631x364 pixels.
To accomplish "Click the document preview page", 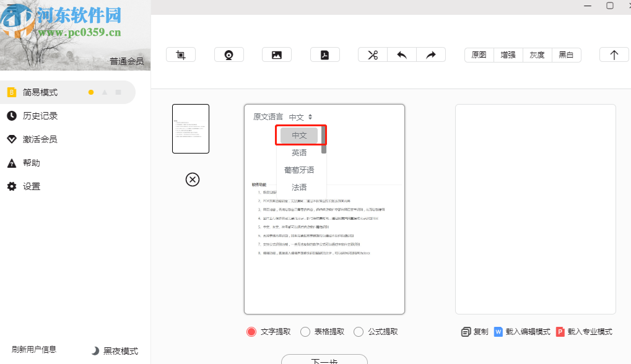I will [x=324, y=209].
